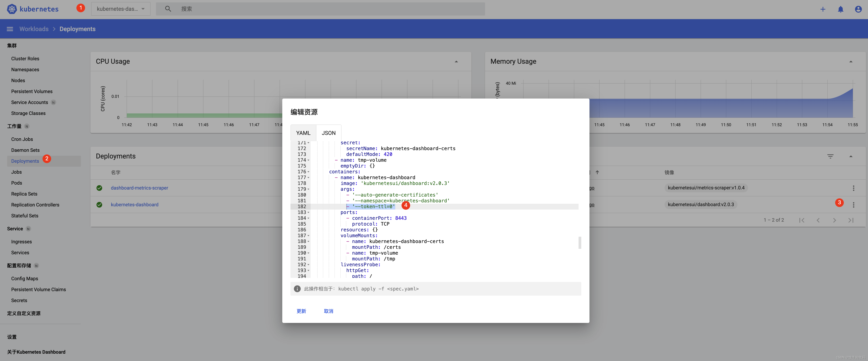This screenshot has width=868, height=361.
Task: Open Config Maps in sidebar
Action: 25,279
